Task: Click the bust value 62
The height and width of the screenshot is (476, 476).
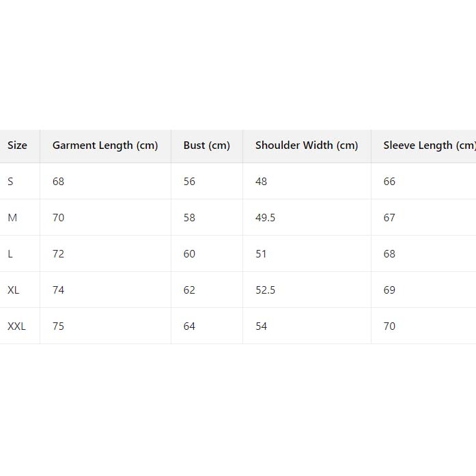Action: [x=189, y=290]
